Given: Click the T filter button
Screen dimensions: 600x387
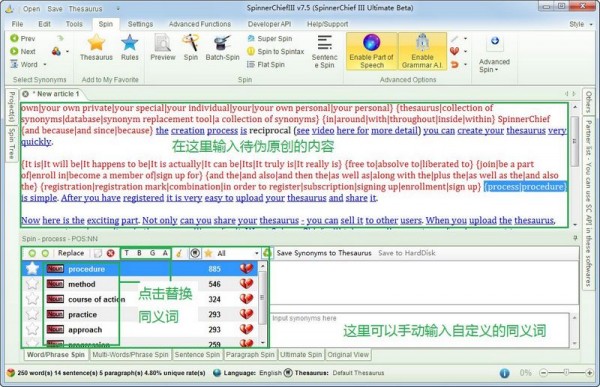Looking at the screenshot, I should pos(127,253).
